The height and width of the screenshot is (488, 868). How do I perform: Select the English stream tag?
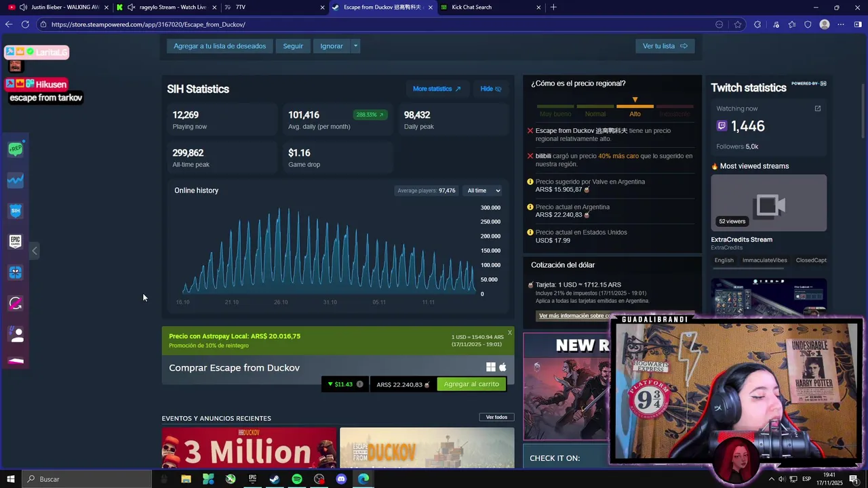click(724, 260)
